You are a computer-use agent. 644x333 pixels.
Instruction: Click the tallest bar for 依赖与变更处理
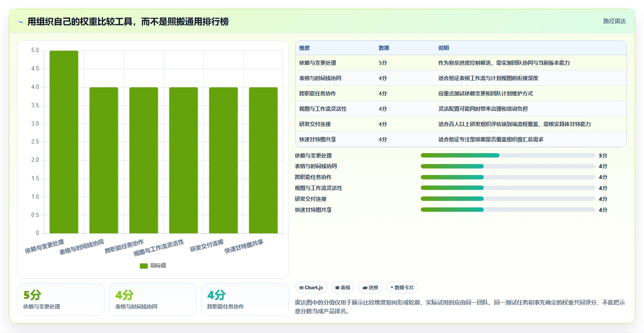click(x=64, y=142)
